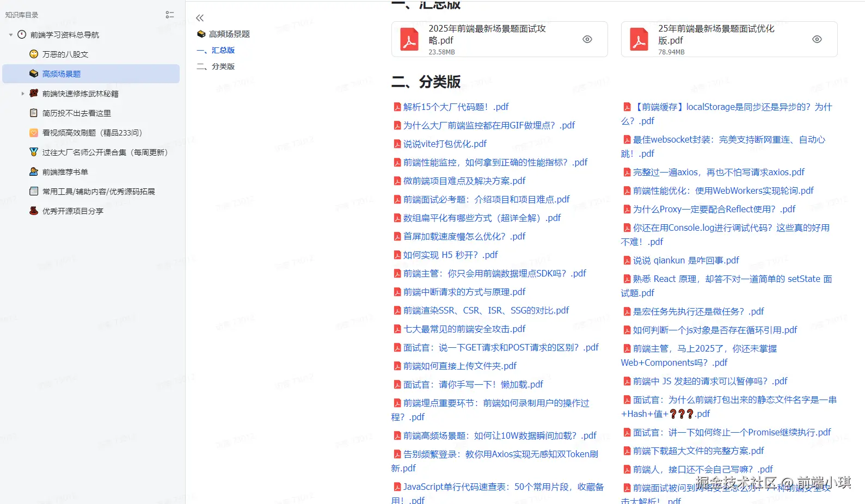The image size is (865, 504).
Task: Click the icon of 前端快速修炼武林秘籍
Action: tap(34, 93)
